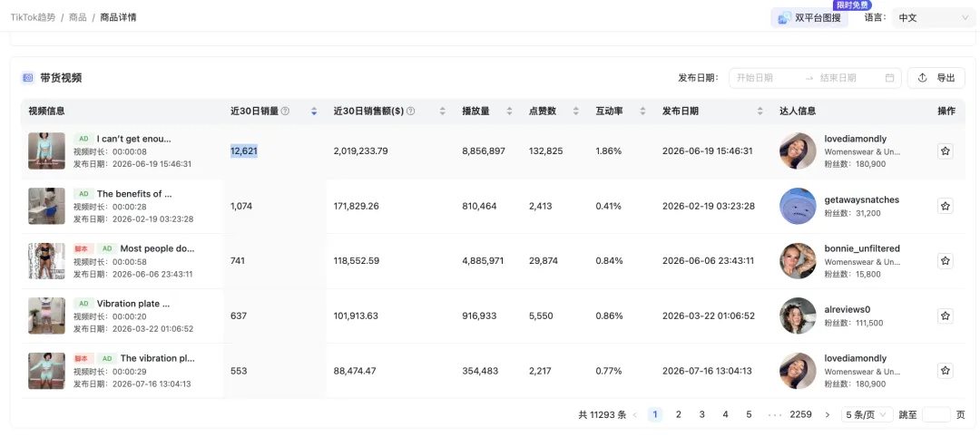Go to next page arrow

[828, 414]
